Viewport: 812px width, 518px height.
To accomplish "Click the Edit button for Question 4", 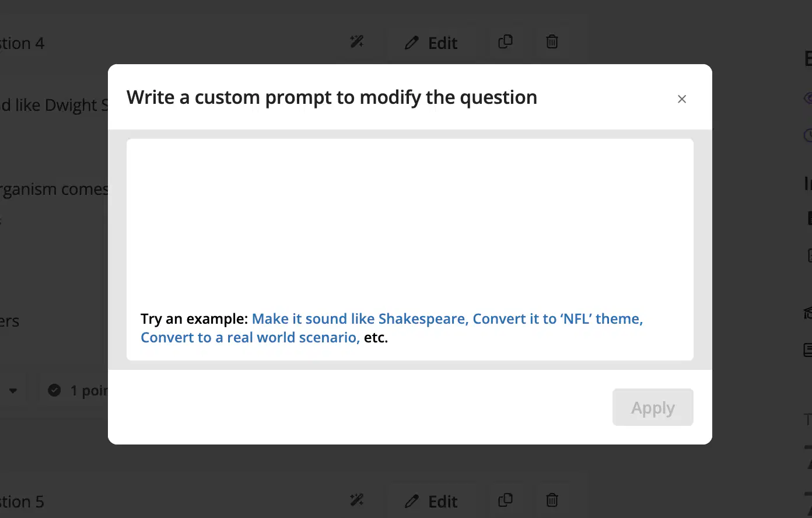I will 432,43.
